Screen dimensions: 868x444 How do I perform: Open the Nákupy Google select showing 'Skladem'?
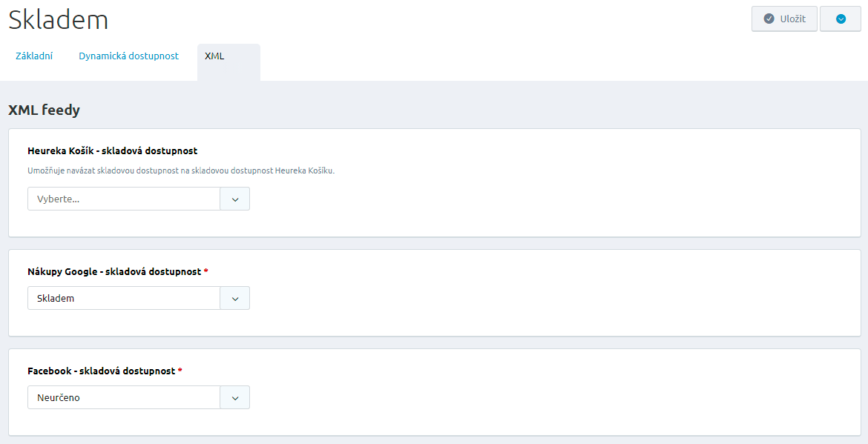click(124, 299)
